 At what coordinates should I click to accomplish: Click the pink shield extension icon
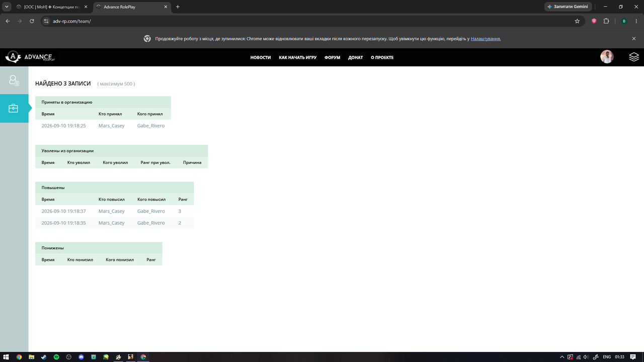[594, 21]
